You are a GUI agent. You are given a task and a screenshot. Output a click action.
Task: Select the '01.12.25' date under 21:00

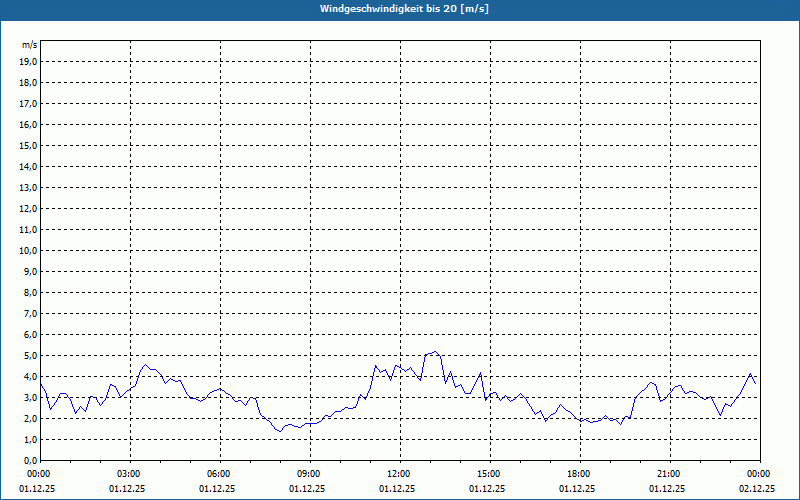click(667, 489)
